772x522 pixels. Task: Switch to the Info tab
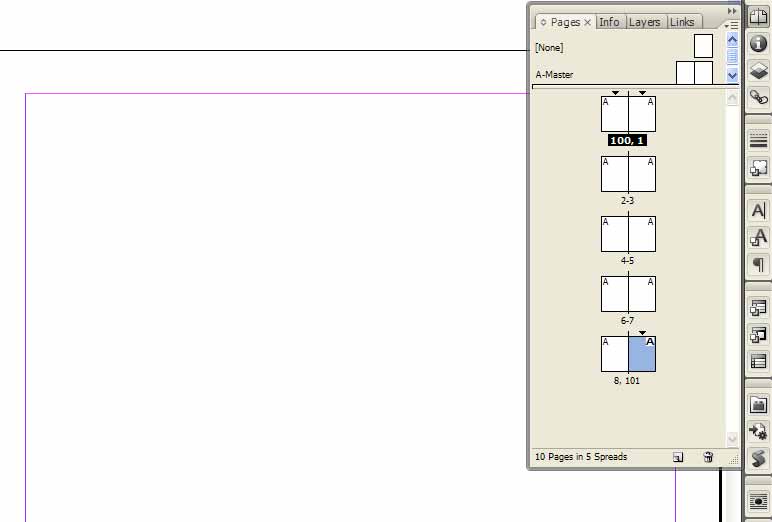coord(609,22)
